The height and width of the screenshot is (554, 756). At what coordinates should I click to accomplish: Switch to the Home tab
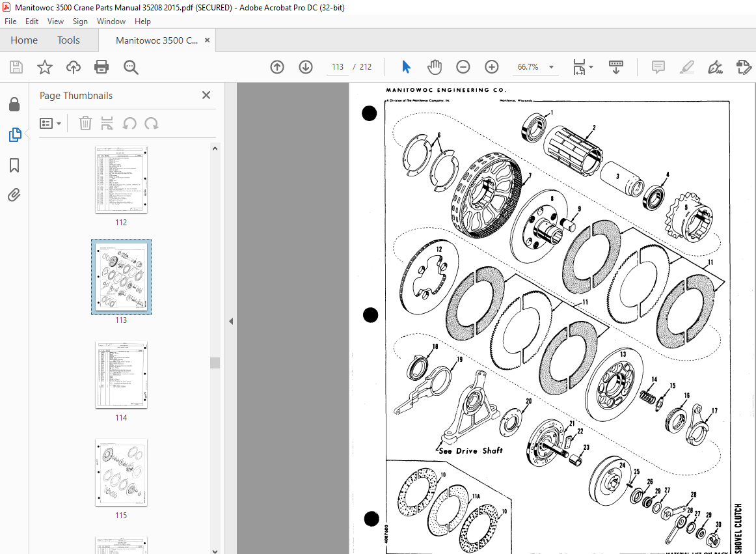coord(24,40)
